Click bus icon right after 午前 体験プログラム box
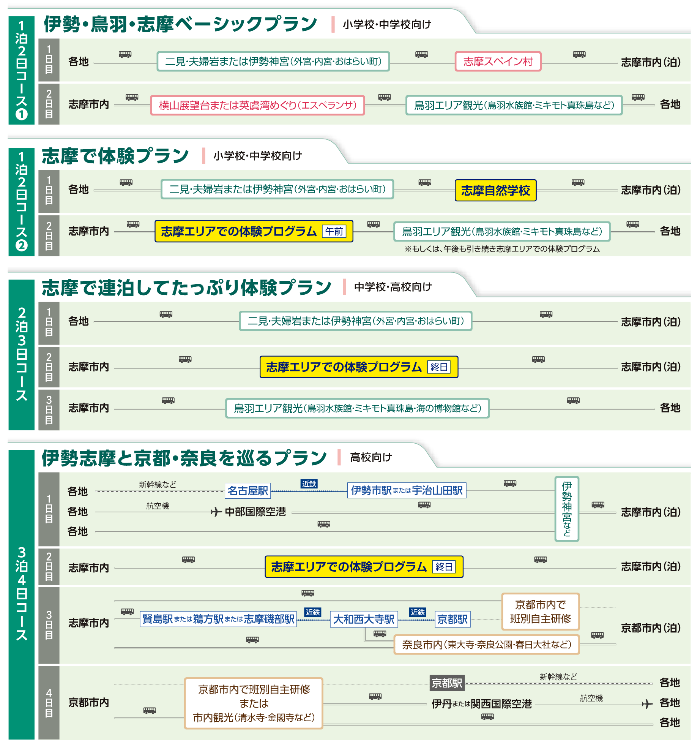700x746 pixels. (x=374, y=224)
